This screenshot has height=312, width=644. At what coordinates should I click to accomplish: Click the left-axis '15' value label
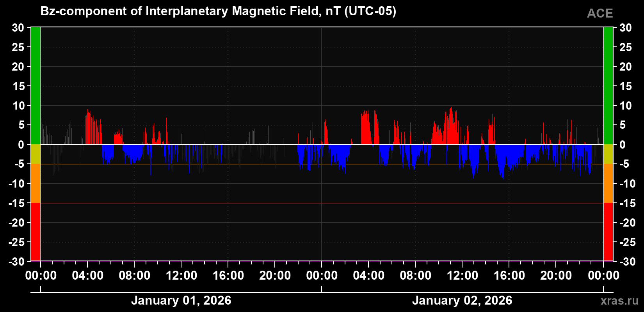pos(18,86)
